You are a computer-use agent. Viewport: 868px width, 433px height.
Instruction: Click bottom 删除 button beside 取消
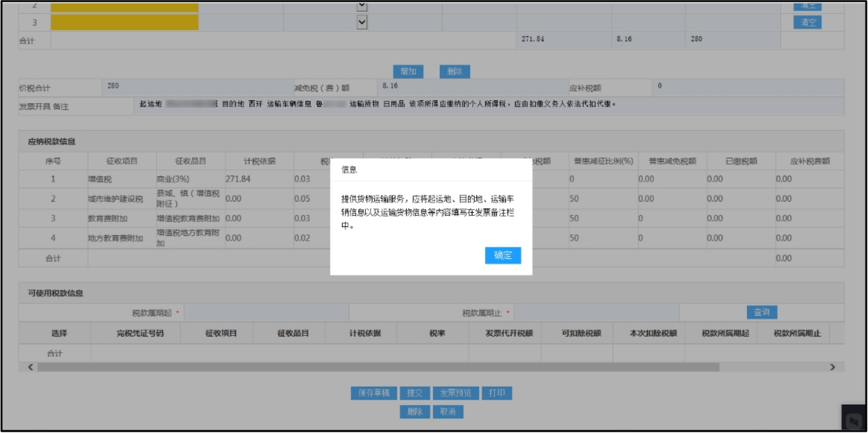[415, 412]
